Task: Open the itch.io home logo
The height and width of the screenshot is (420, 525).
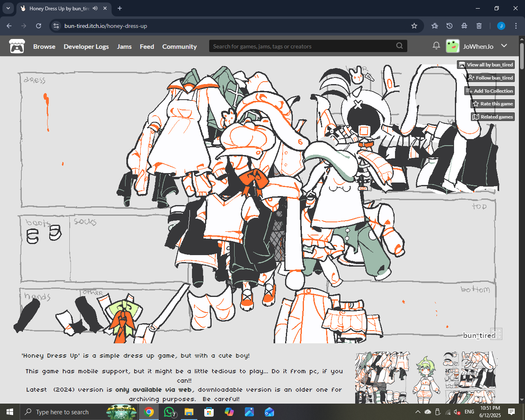Action: [x=17, y=46]
